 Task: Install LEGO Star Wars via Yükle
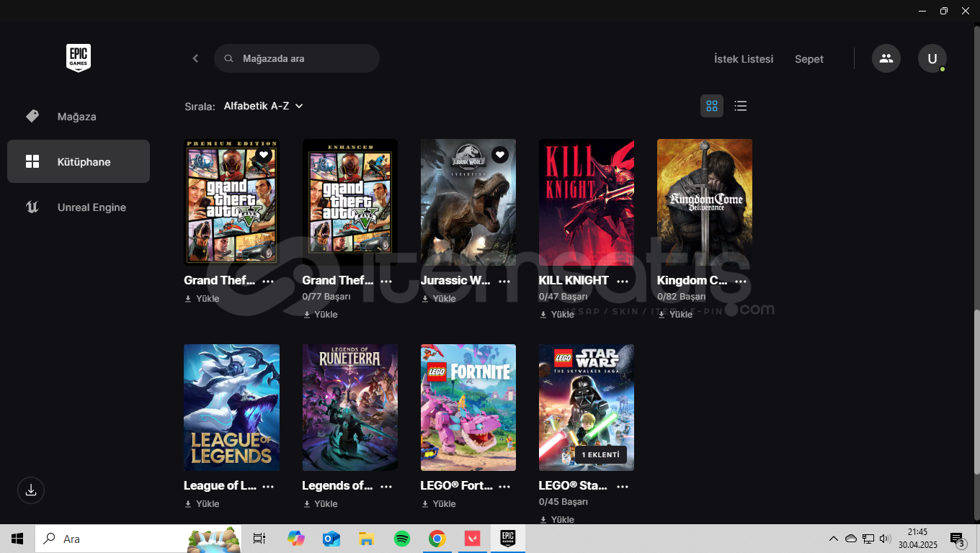click(556, 520)
